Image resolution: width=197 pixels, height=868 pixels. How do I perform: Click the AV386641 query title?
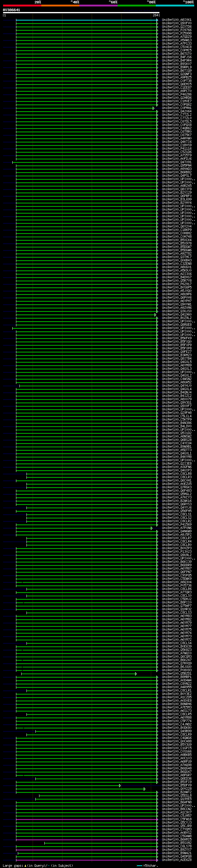pos(11,10)
